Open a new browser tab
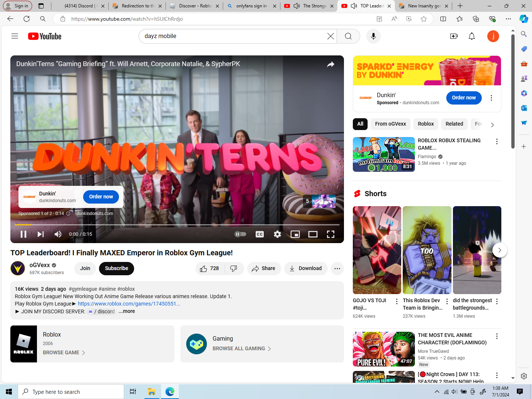The height and width of the screenshot is (399, 532). [x=460, y=6]
